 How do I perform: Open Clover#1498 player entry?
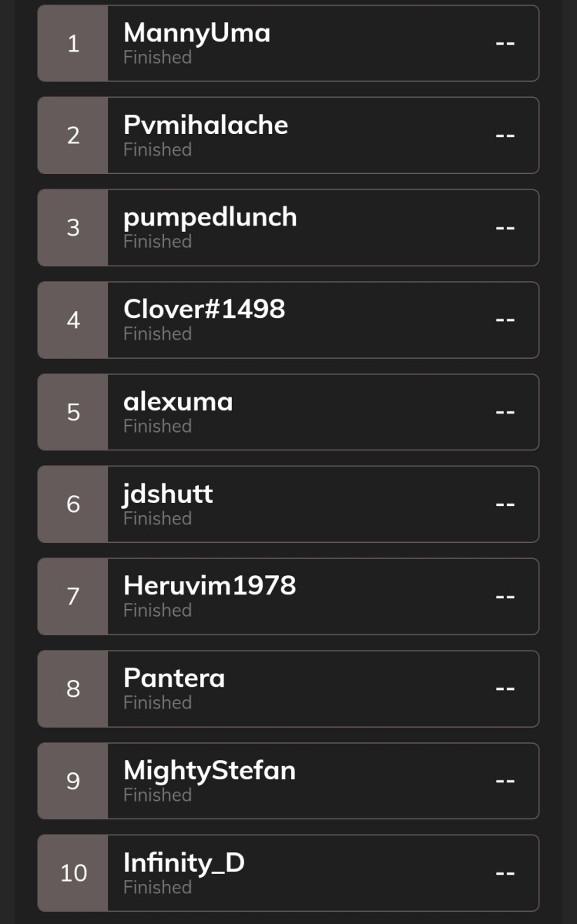pyautogui.click(x=288, y=320)
